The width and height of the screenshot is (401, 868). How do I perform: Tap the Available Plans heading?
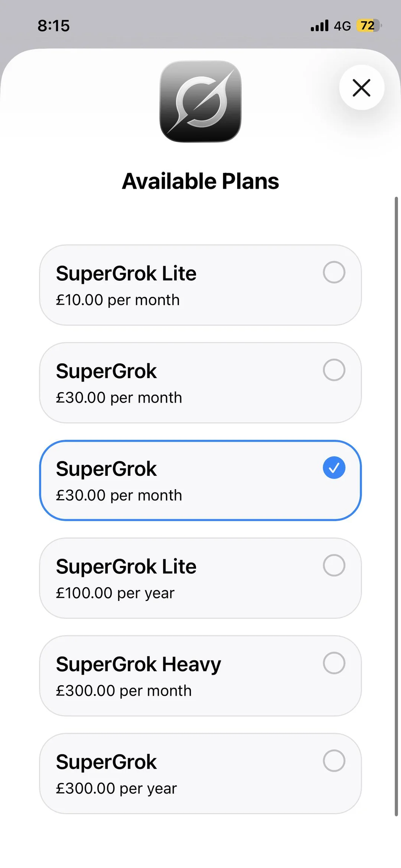click(x=200, y=181)
